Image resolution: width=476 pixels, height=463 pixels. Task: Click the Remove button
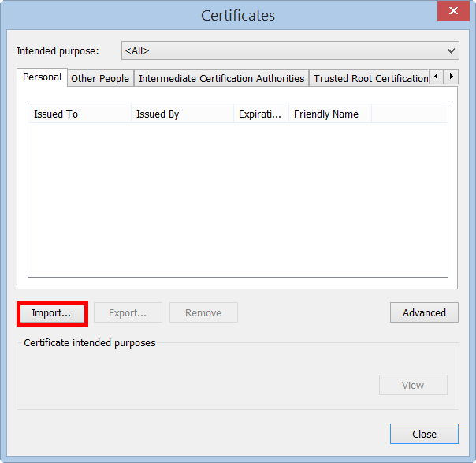(203, 313)
